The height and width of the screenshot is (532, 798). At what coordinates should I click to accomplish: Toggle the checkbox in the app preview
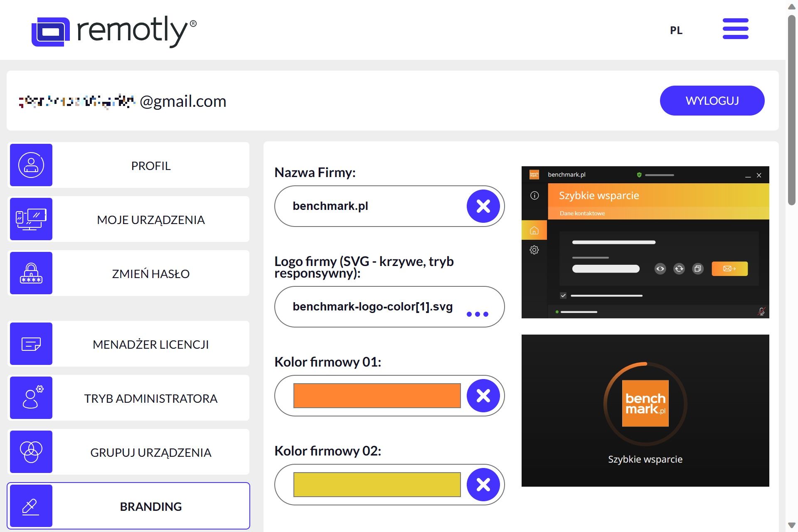pos(563,296)
